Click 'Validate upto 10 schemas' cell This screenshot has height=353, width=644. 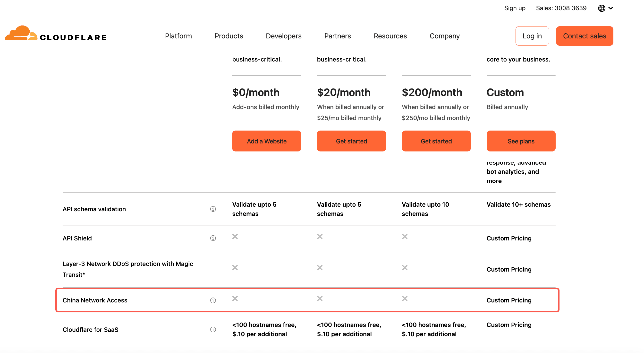[425, 209]
